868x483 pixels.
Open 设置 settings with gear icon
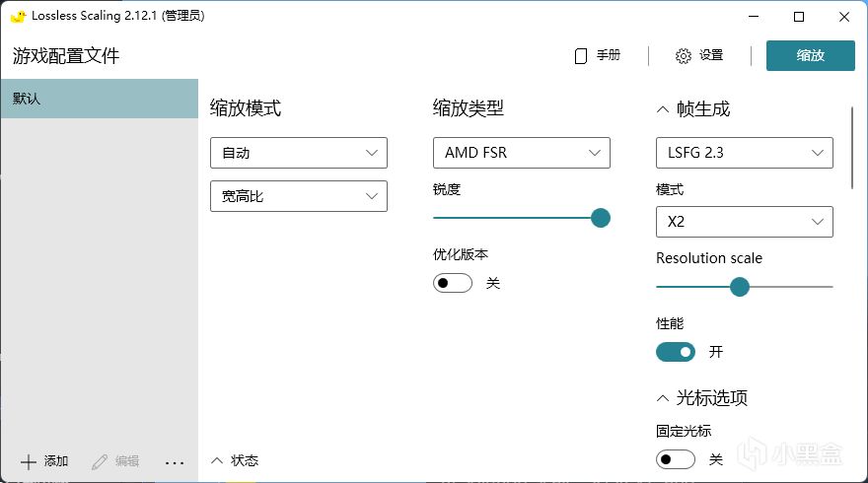[x=699, y=55]
